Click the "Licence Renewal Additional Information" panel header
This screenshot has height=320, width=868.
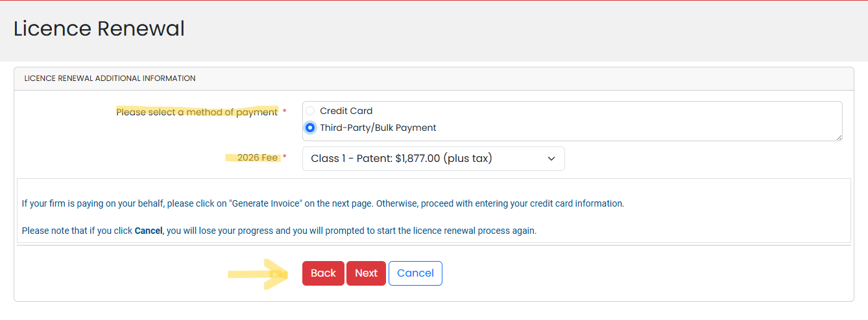[x=110, y=78]
